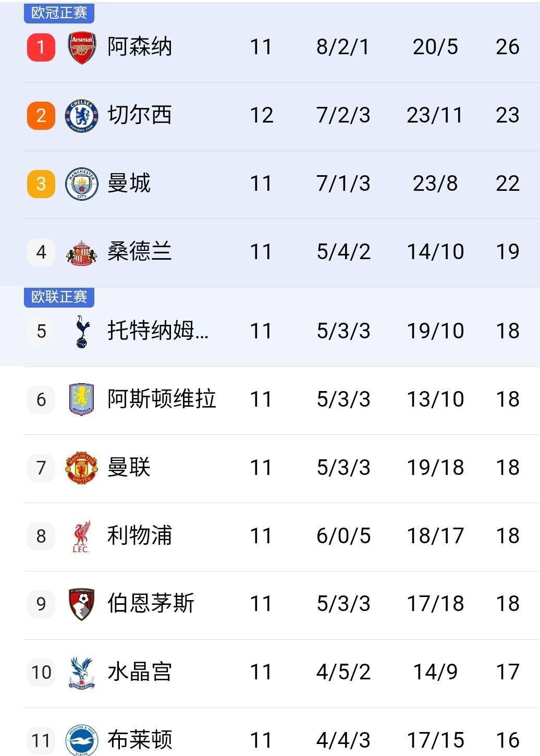Click the Arsenal club crest
Viewport: 540px width, 756px height.
(x=82, y=47)
